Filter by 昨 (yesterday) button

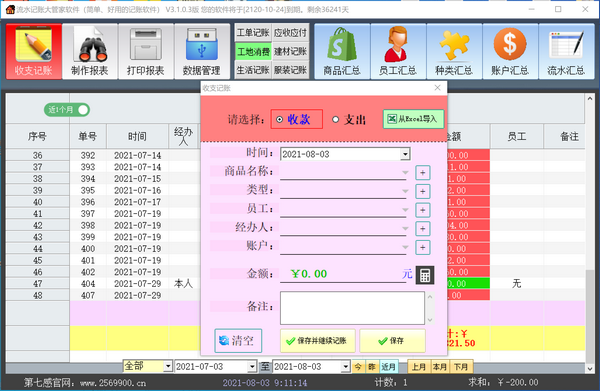(372, 367)
